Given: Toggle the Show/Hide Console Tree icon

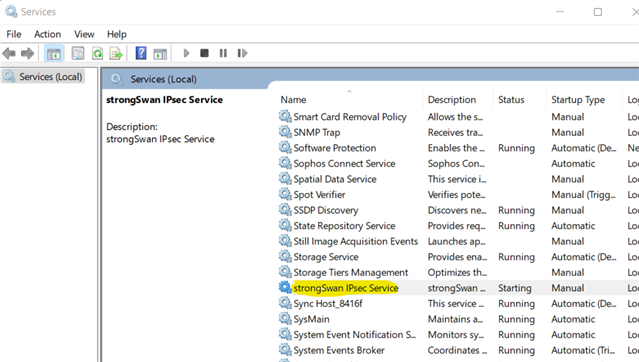Looking at the screenshot, I should coord(54,53).
